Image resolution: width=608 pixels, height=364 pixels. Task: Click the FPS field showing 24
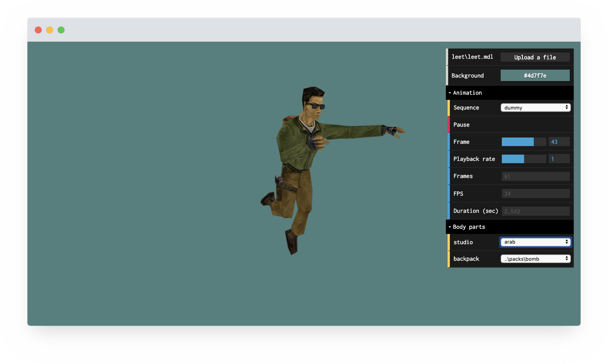click(535, 194)
